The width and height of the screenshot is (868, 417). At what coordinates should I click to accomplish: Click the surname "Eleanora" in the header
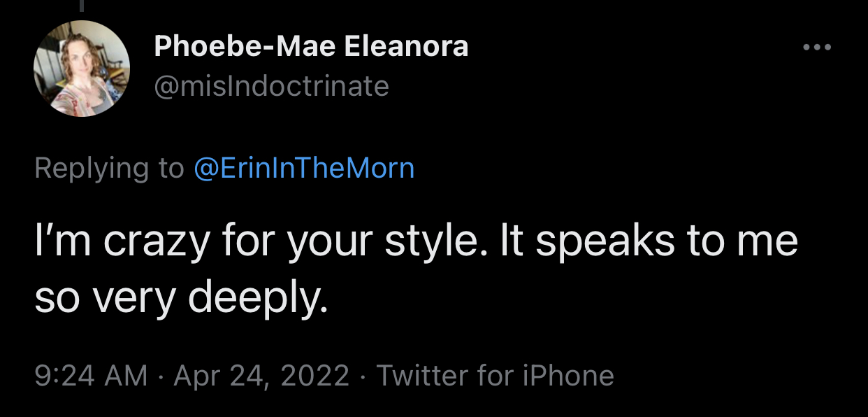tap(406, 47)
